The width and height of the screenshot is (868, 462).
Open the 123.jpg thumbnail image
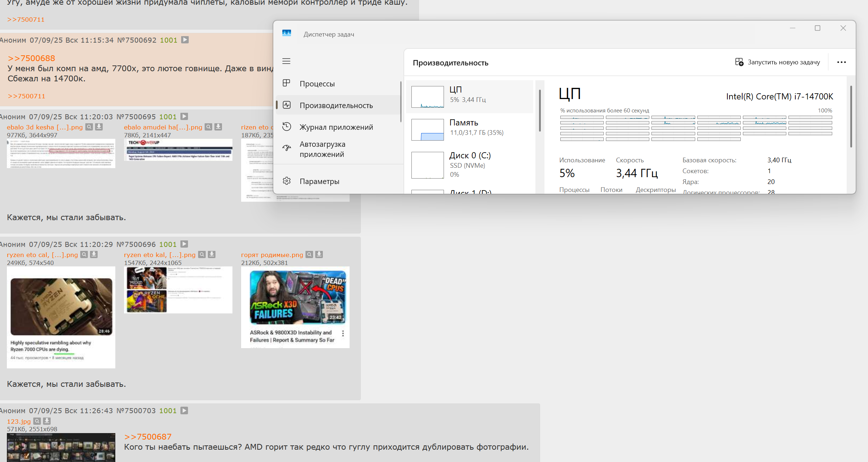[61, 448]
